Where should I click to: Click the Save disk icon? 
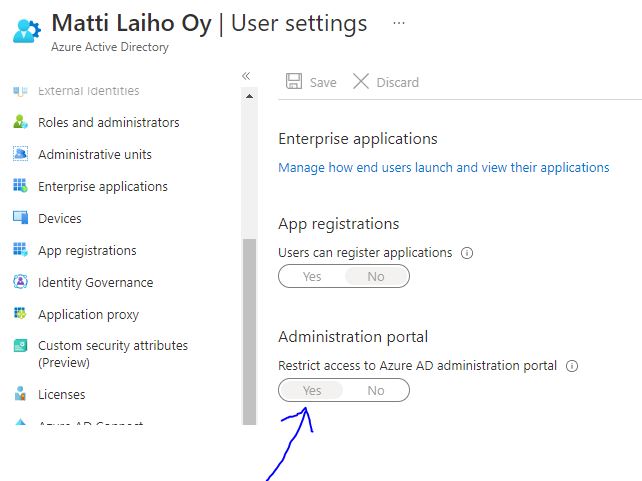pos(294,81)
